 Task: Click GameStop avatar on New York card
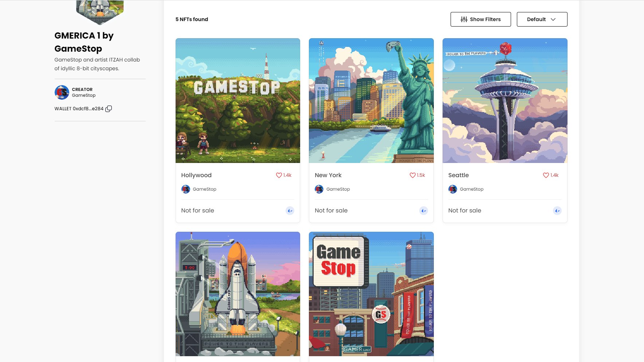(x=319, y=189)
